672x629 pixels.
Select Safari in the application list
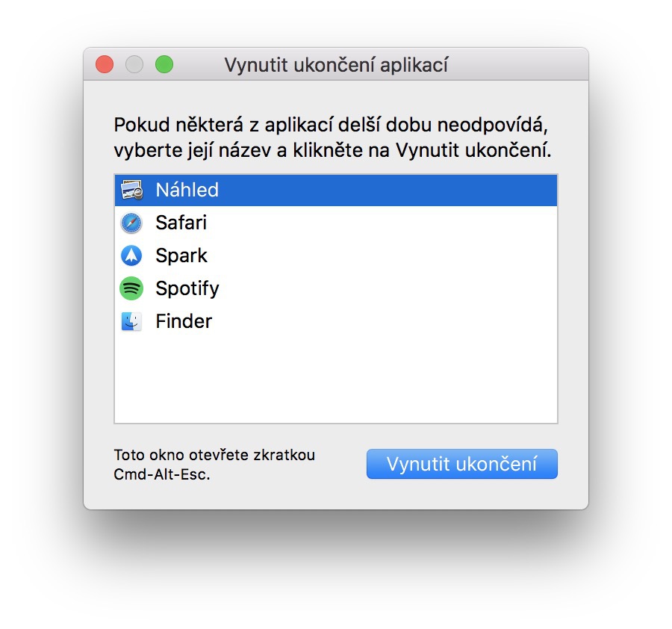point(181,223)
